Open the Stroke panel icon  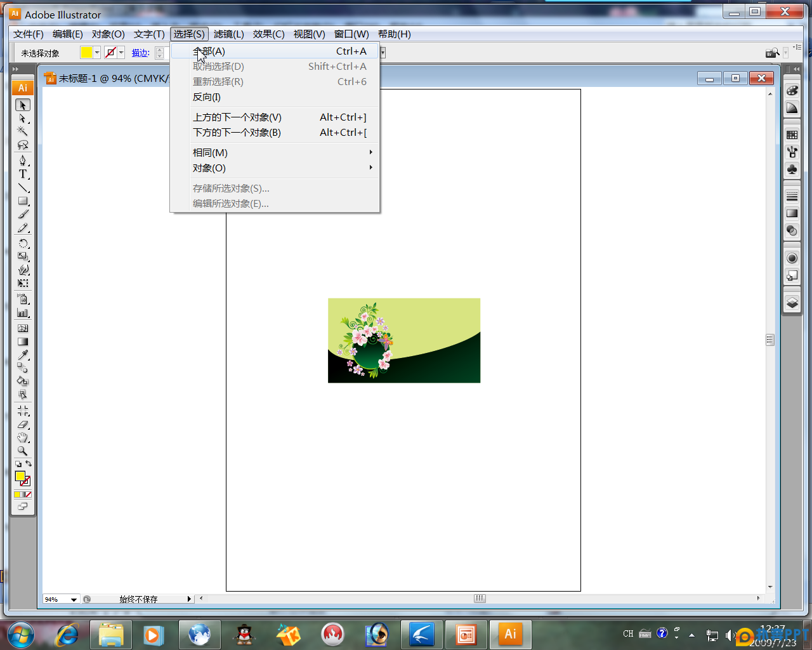click(x=792, y=196)
